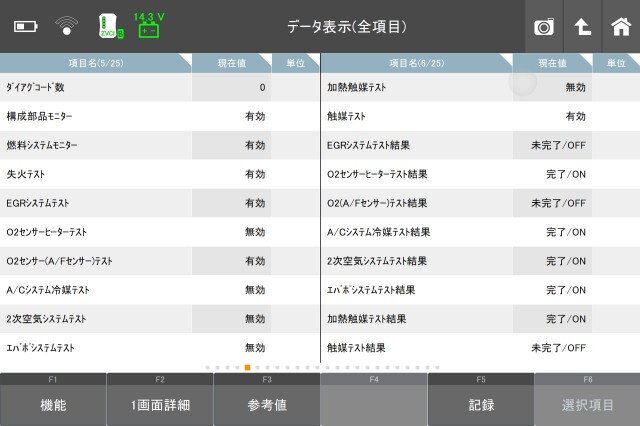The height and width of the screenshot is (426, 640).
Task: Tap the camera screenshot icon
Action: point(544,27)
